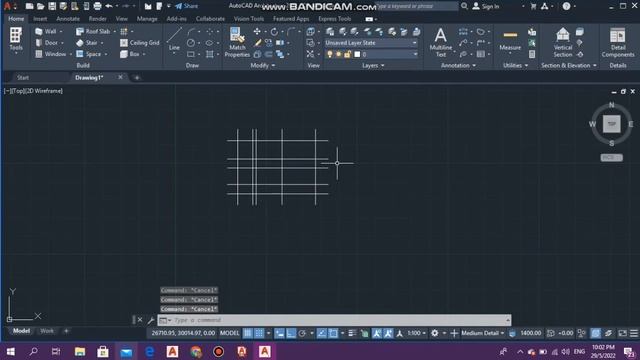640x360 pixels.
Task: Toggle 2D object snap in status bar
Action: [333, 333]
